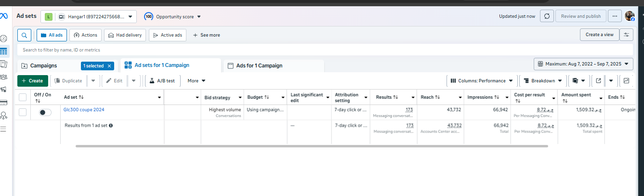This screenshot has width=644, height=196.
Task: Sort by Ad set column arrows
Action: pyautogui.click(x=81, y=97)
